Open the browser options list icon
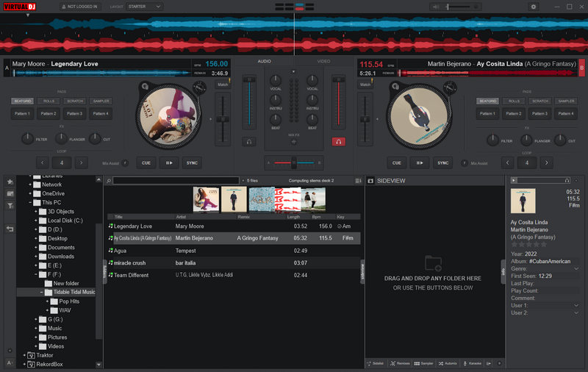The width and height of the screenshot is (588, 372). pyautogui.click(x=358, y=181)
